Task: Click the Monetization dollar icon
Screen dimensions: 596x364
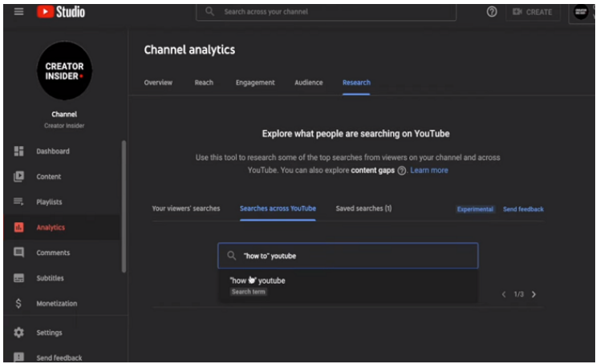Action: pos(18,303)
